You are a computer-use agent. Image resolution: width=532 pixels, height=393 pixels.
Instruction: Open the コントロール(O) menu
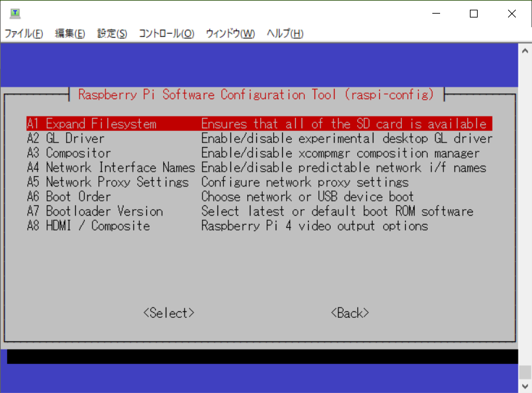(166, 34)
